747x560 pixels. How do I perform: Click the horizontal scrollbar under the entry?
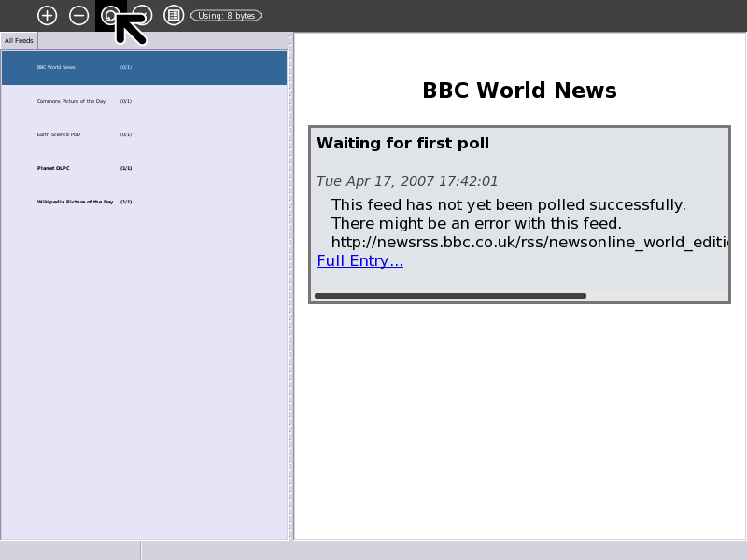450,296
